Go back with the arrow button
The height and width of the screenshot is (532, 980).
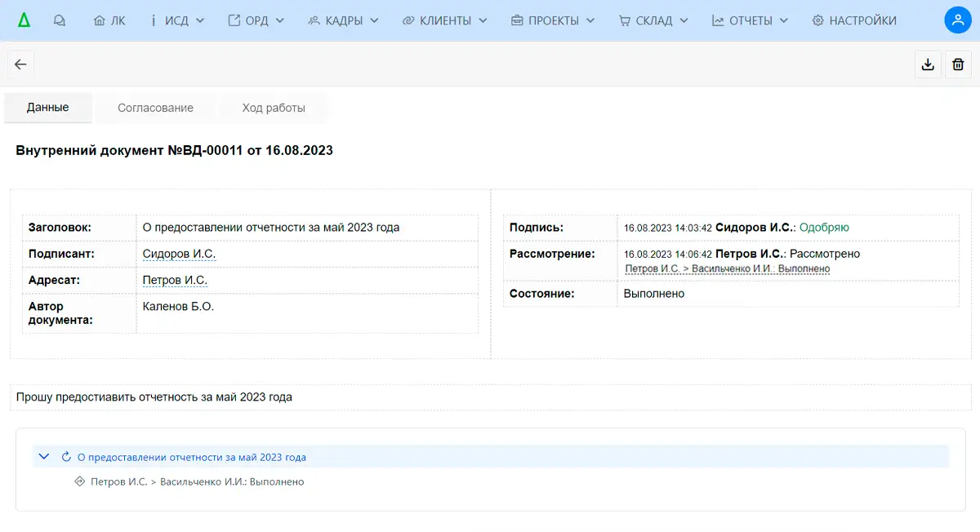coord(20,64)
